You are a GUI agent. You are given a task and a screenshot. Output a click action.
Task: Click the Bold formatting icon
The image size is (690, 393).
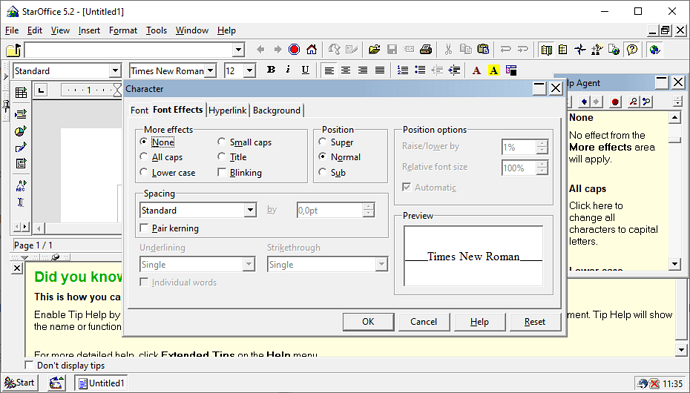pyautogui.click(x=271, y=70)
